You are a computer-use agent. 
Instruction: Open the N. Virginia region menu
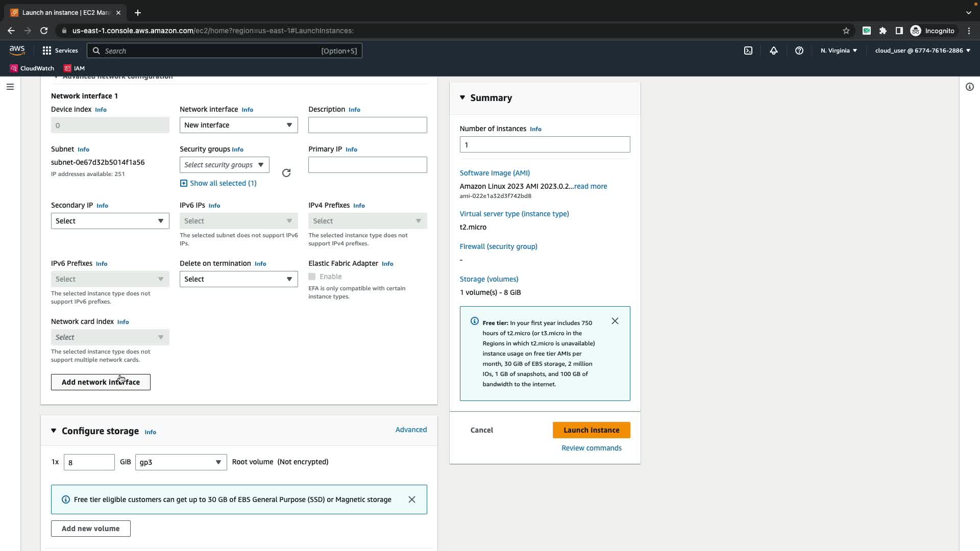point(839,51)
